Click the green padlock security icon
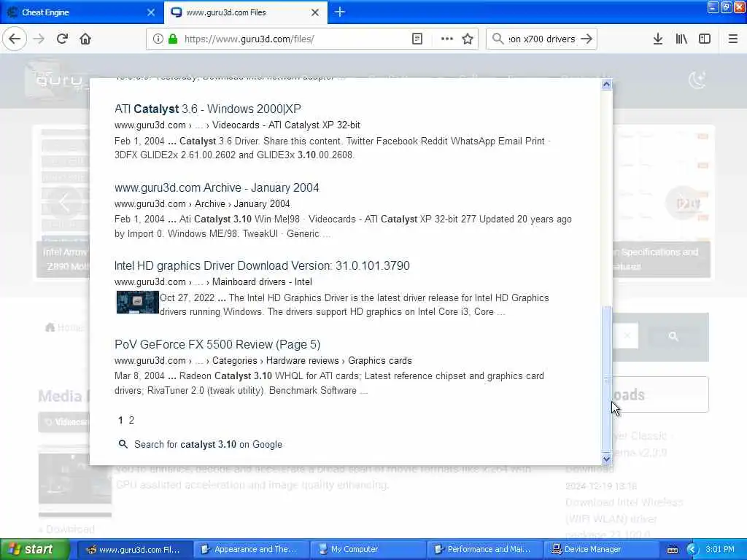 coord(173,39)
